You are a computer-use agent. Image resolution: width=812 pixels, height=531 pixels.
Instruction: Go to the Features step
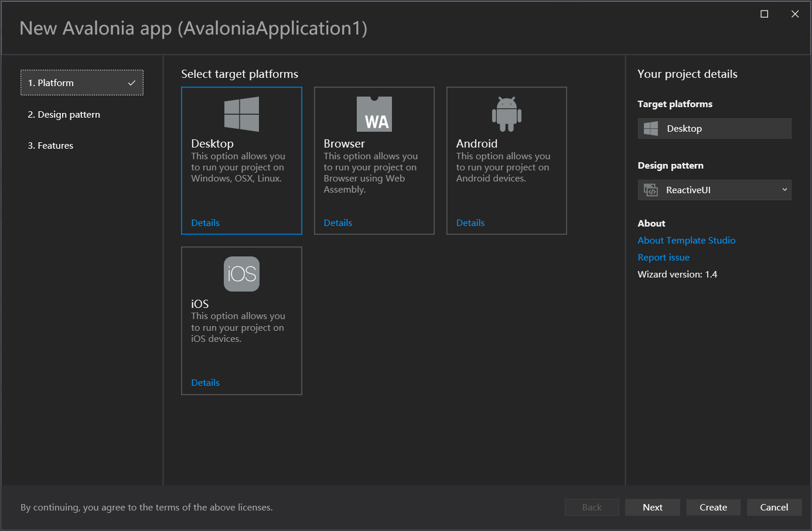coord(50,146)
